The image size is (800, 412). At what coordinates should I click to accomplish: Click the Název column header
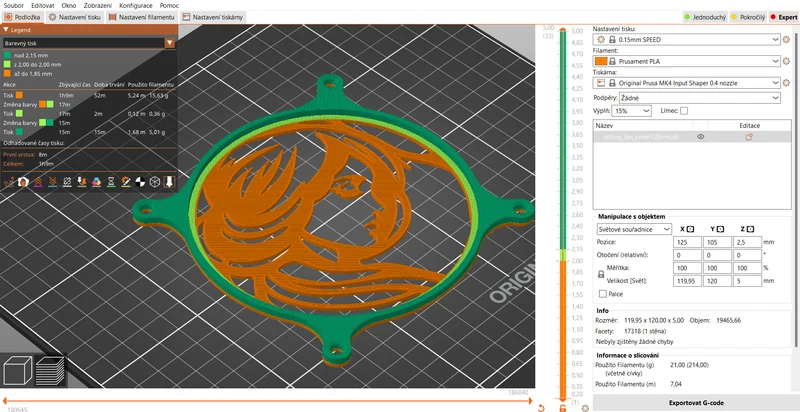pos(643,125)
